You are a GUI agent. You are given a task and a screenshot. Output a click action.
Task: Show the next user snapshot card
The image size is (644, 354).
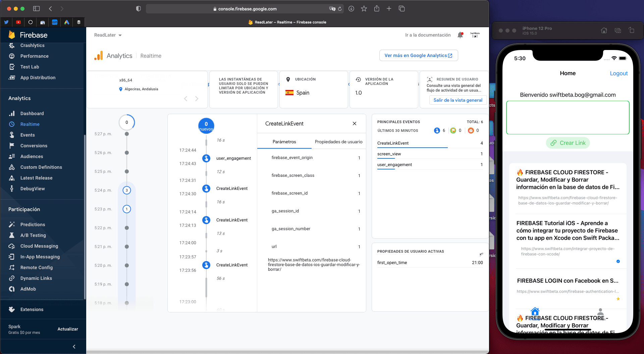click(x=197, y=98)
